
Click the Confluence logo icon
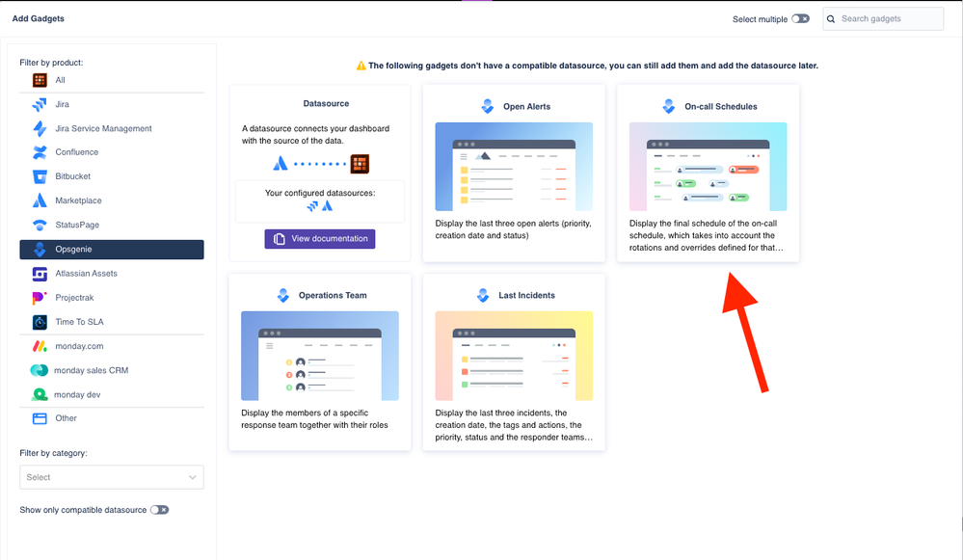pyautogui.click(x=40, y=152)
